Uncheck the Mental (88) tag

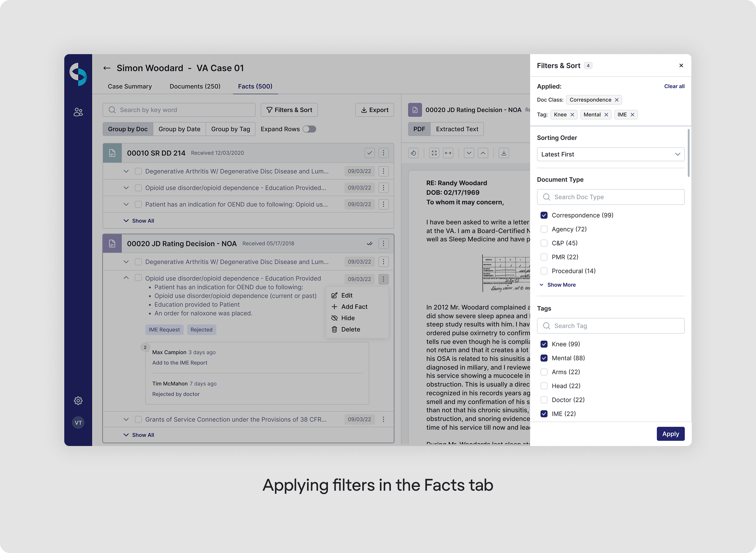pos(544,358)
